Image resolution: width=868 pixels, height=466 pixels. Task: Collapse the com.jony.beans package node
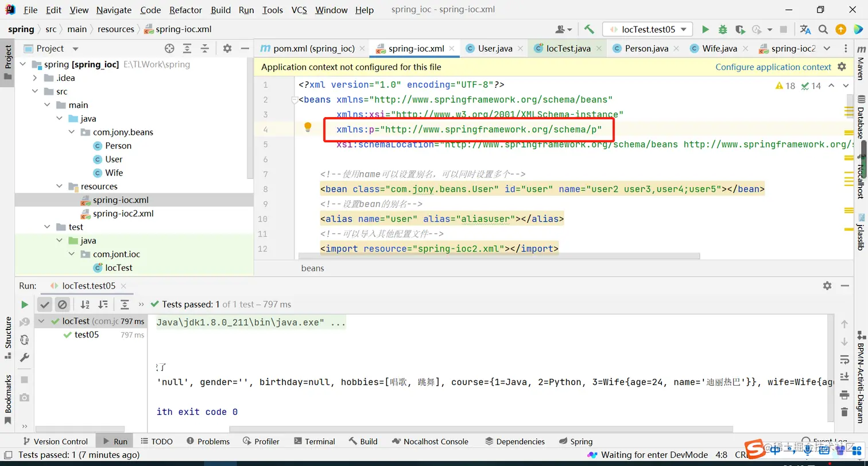click(x=72, y=133)
